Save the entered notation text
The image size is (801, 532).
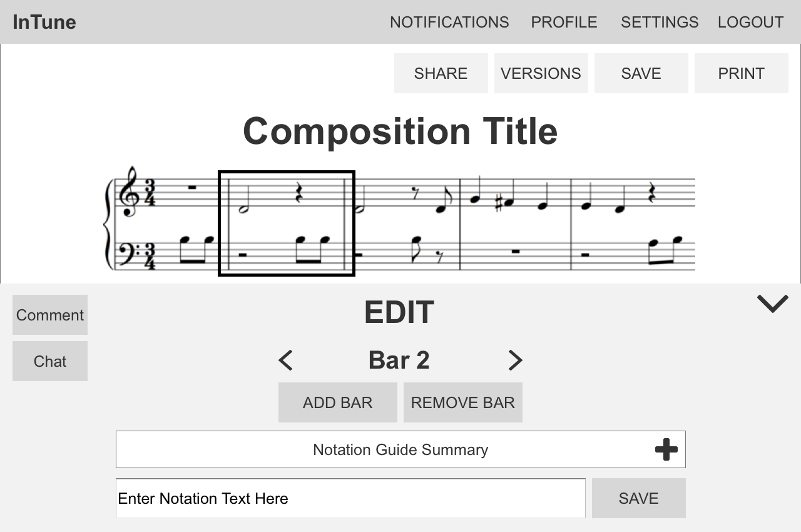tap(638, 498)
